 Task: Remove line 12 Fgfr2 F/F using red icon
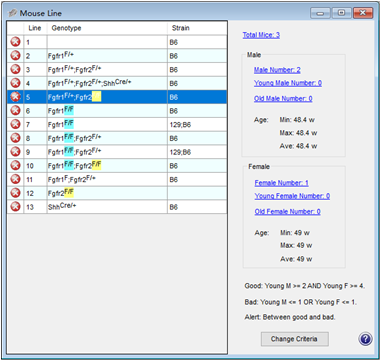click(15, 193)
